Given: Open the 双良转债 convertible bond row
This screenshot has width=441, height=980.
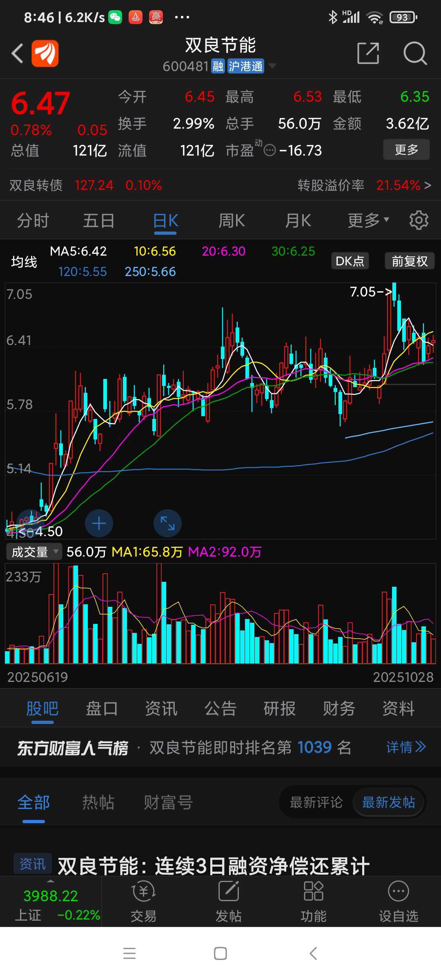Looking at the screenshot, I should [x=86, y=185].
